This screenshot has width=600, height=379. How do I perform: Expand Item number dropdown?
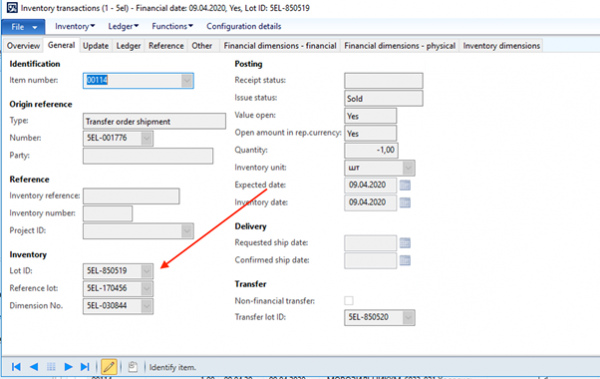click(187, 81)
